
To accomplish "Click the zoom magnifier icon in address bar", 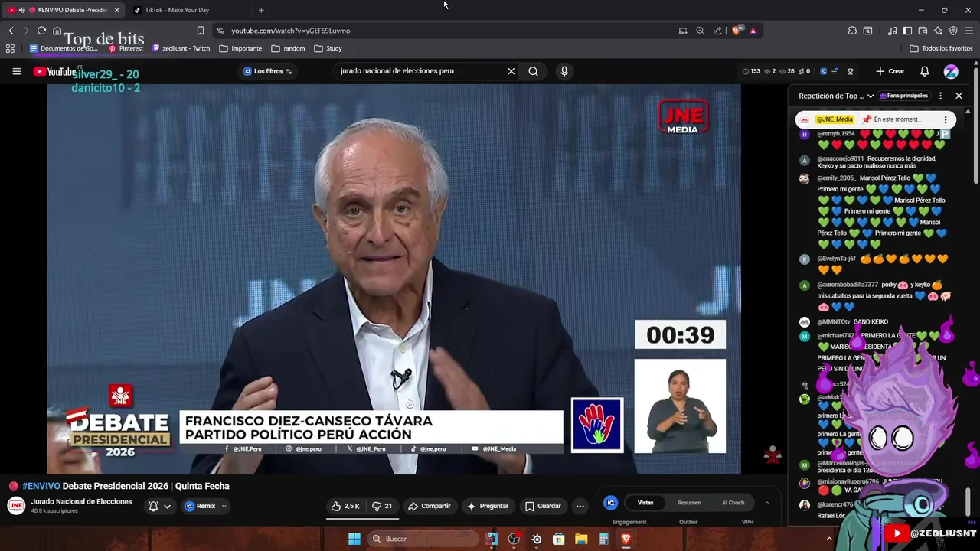I will click(x=700, y=31).
